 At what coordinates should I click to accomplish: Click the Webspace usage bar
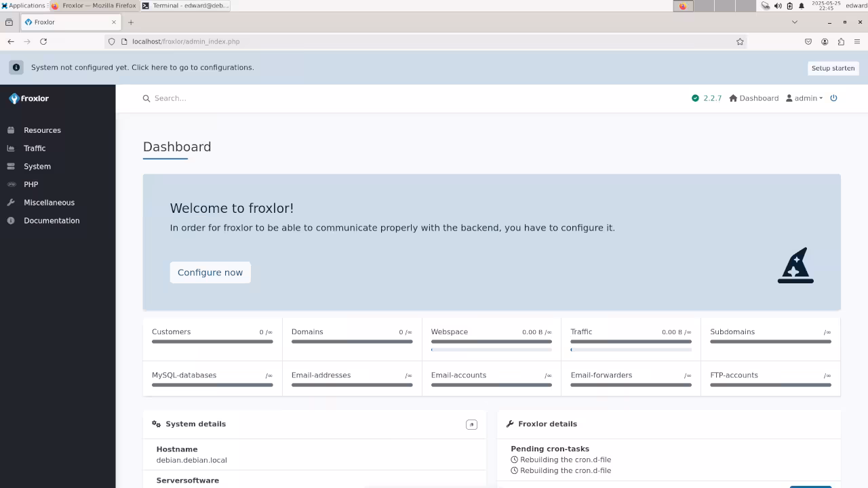(x=492, y=342)
